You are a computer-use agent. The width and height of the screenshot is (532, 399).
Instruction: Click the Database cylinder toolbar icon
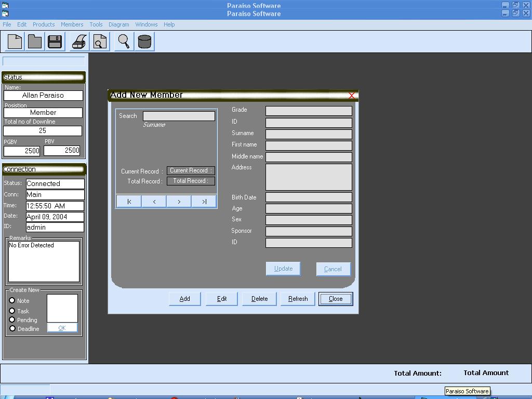click(144, 42)
